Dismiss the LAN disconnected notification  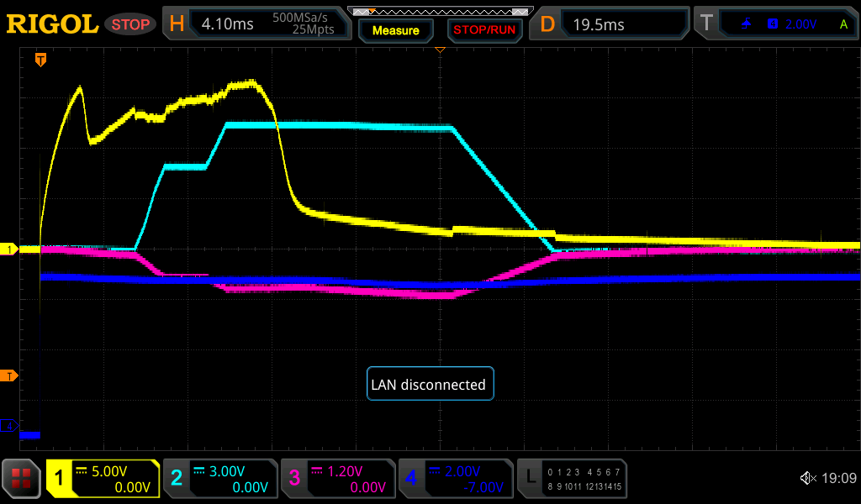pos(430,385)
